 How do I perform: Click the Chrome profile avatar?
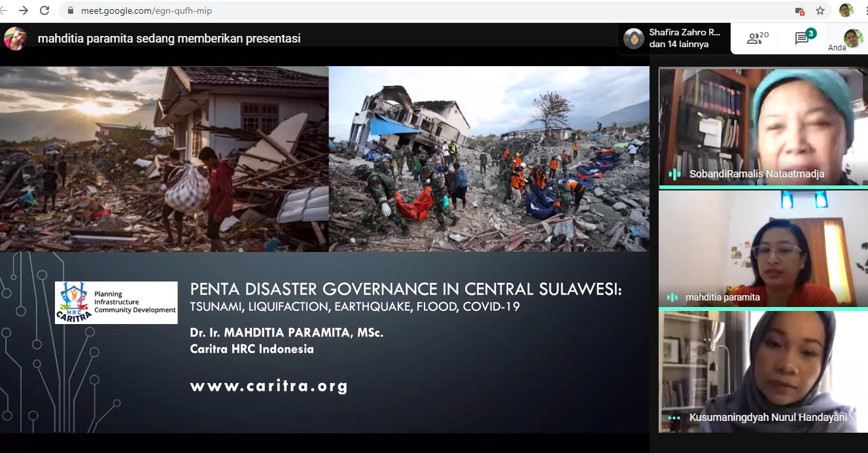(x=846, y=10)
